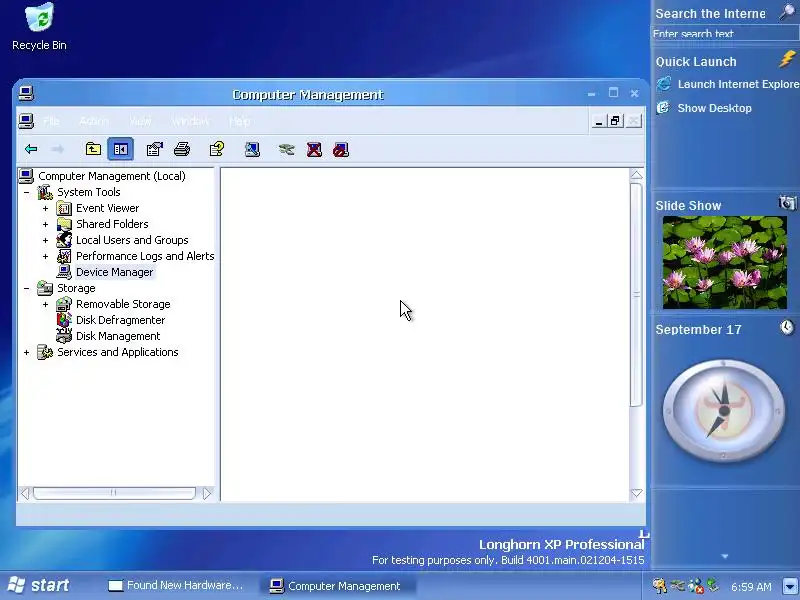Viewport: 800px width, 600px height.
Task: Select Removable Storage in the tree
Action: [x=123, y=304]
